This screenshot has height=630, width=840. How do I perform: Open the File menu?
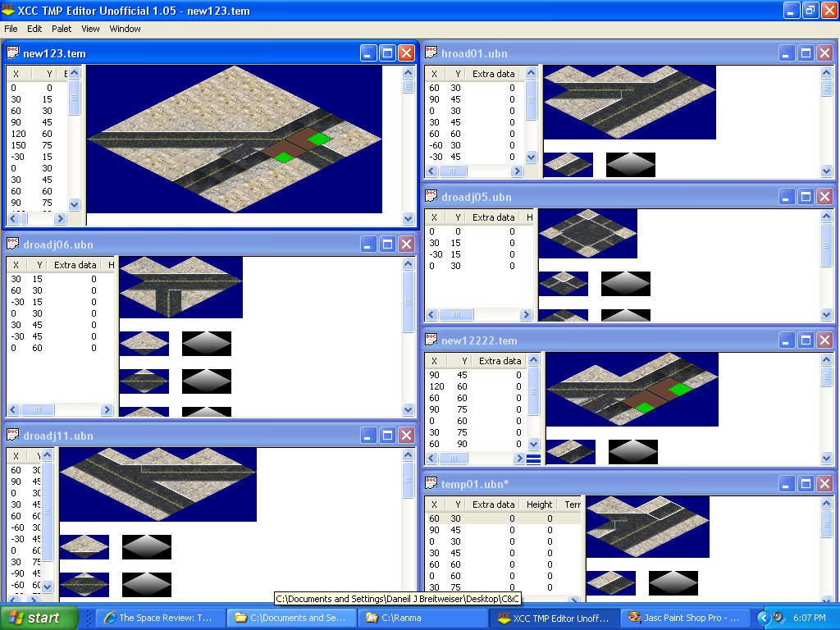pos(11,29)
